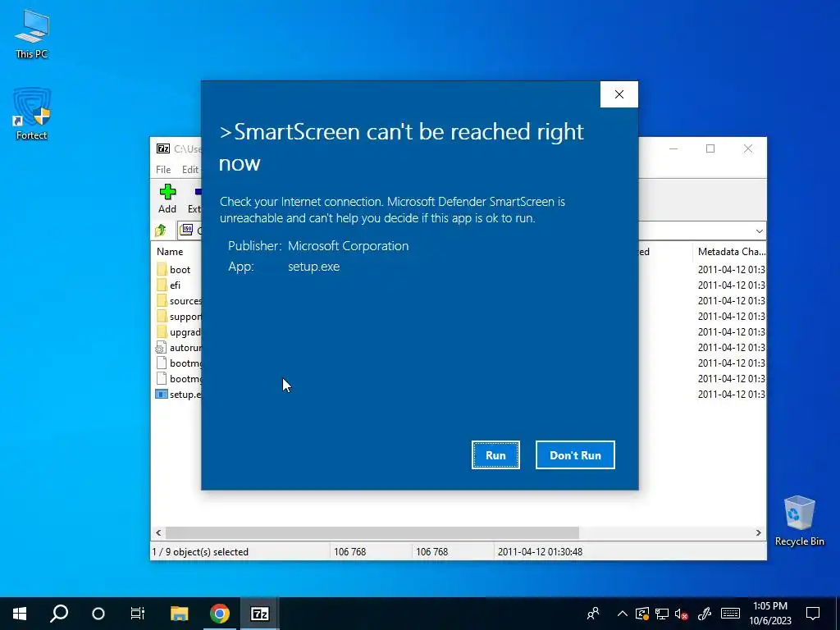Click the Run button in SmartScreen dialog

coord(495,454)
